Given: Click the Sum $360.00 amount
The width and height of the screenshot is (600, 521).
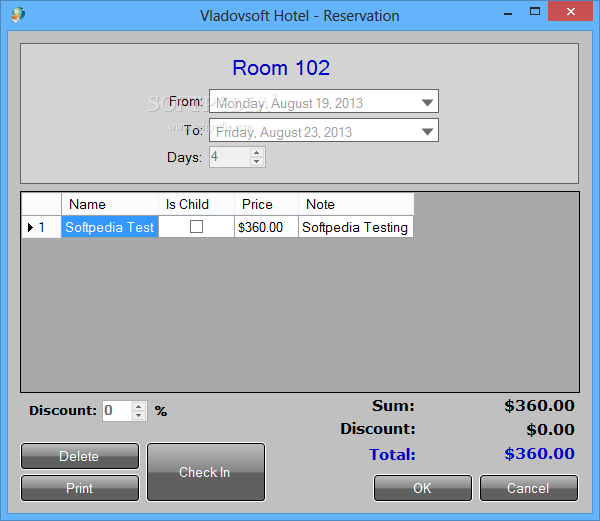Looking at the screenshot, I should (539, 405).
